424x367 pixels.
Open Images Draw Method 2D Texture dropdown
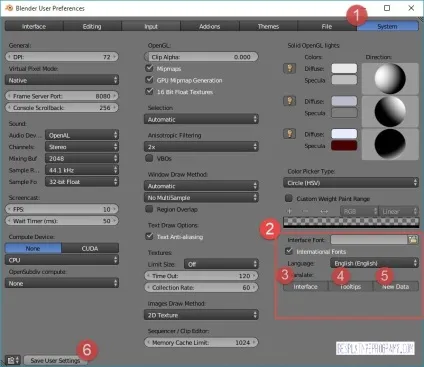[201, 315]
